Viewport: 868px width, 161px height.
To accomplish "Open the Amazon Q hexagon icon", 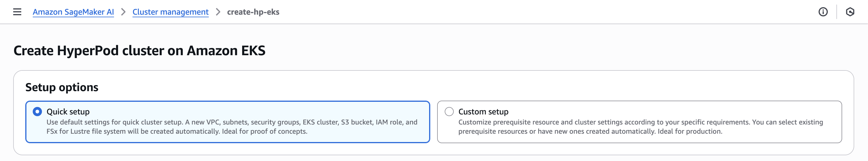I will point(850,12).
